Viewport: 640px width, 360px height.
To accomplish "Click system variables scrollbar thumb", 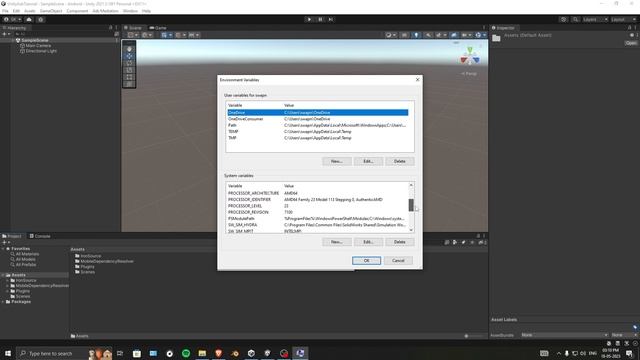I will pyautogui.click(x=411, y=205).
